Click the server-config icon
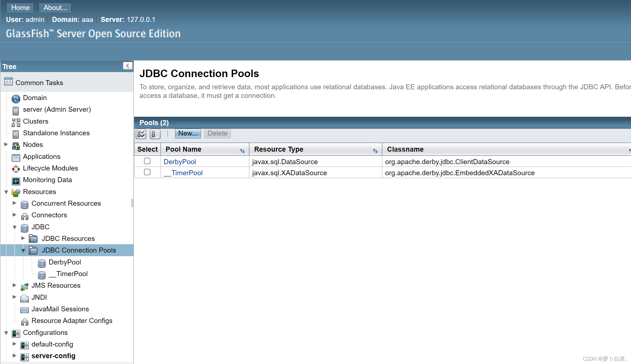Screen dimensions: 631x364 (x=24, y=357)
